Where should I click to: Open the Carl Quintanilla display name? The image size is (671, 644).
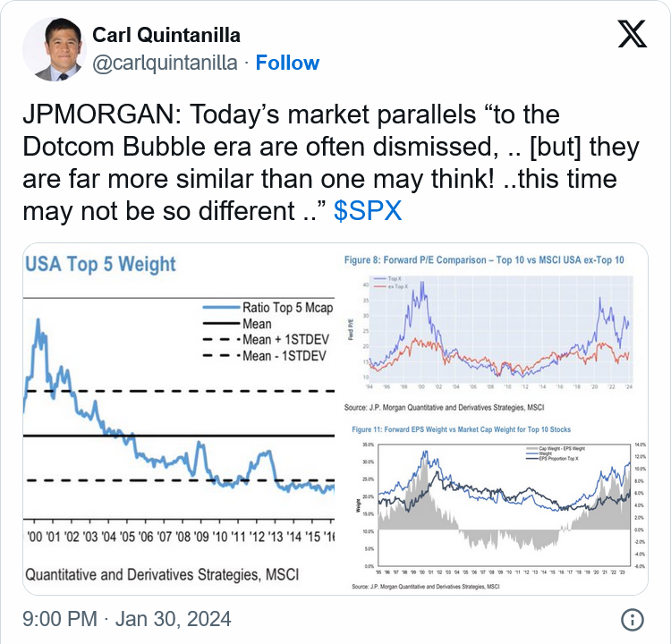coord(166,35)
